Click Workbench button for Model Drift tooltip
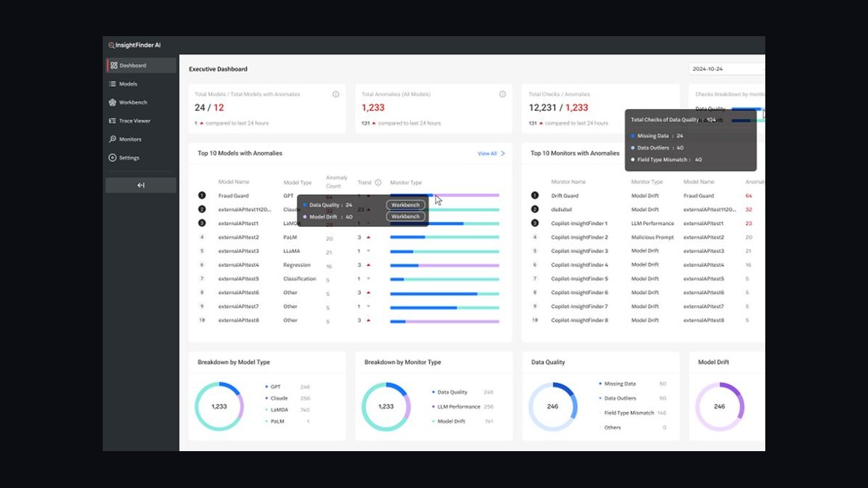The width and height of the screenshot is (868, 488). [x=405, y=216]
